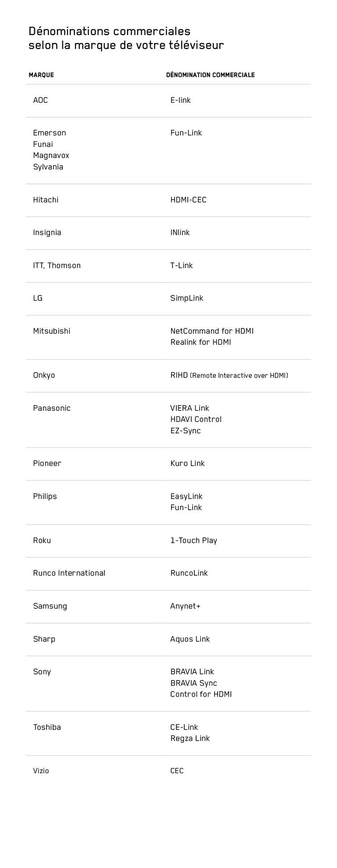Click the page title heading
The width and height of the screenshot is (337, 868).
(126, 38)
